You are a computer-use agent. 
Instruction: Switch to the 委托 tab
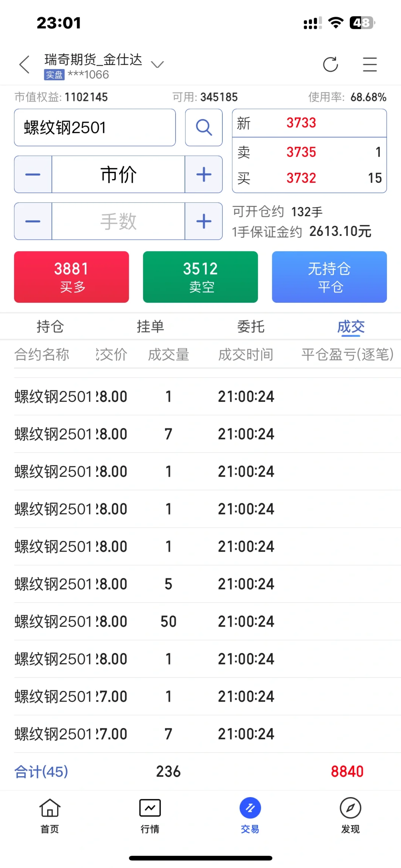(x=251, y=327)
